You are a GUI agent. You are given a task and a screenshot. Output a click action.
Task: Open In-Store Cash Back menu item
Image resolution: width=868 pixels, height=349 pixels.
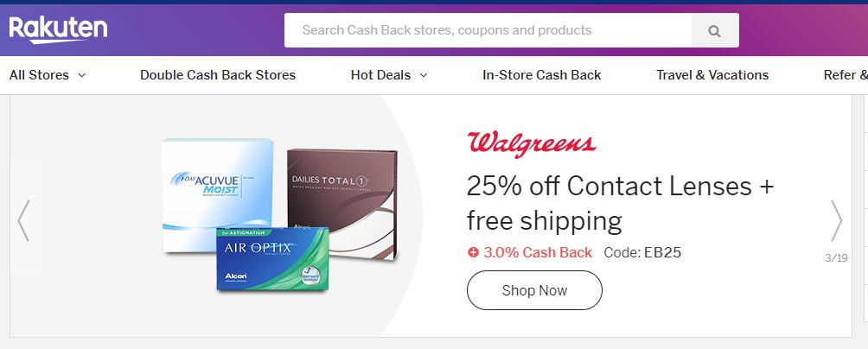tap(542, 75)
